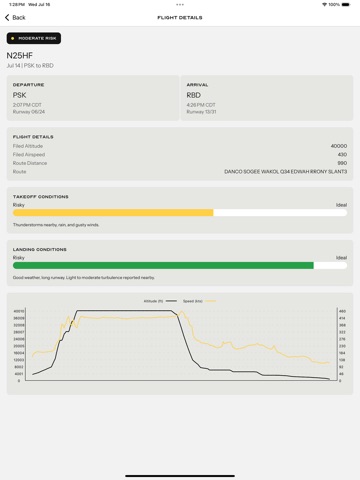Viewport: 360px width, 480px height.
Task: Tap the Back label text
Action: (x=19, y=18)
